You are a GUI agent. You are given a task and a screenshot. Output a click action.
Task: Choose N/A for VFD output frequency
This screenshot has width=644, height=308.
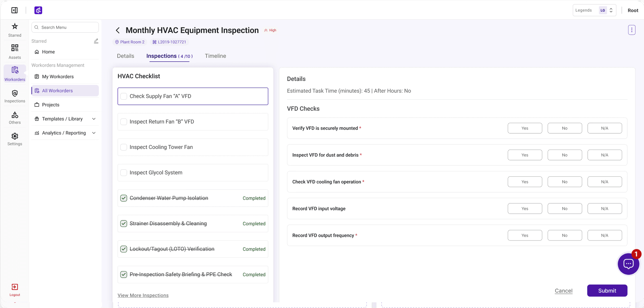point(605,235)
